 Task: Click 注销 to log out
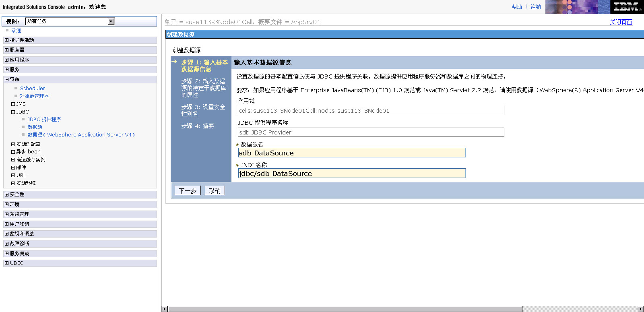point(536,7)
